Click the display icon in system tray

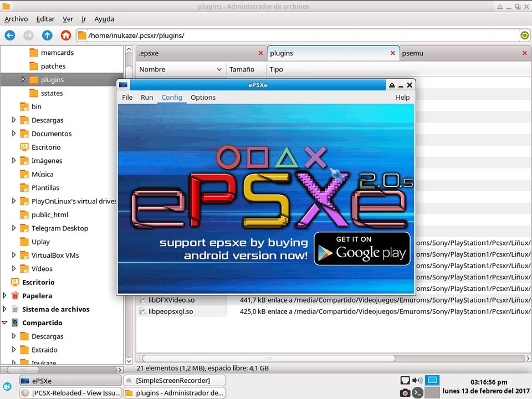(x=405, y=380)
